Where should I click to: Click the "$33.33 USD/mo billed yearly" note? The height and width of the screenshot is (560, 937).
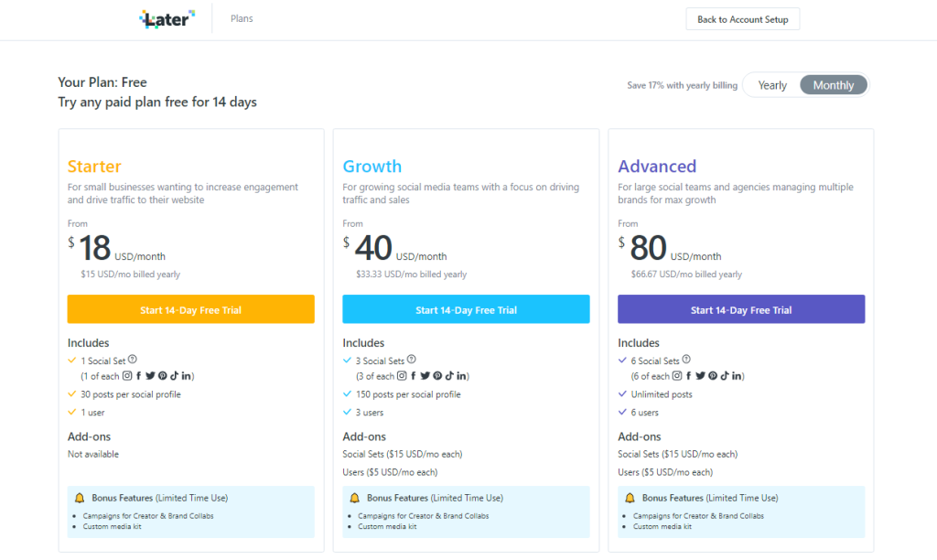tap(411, 275)
